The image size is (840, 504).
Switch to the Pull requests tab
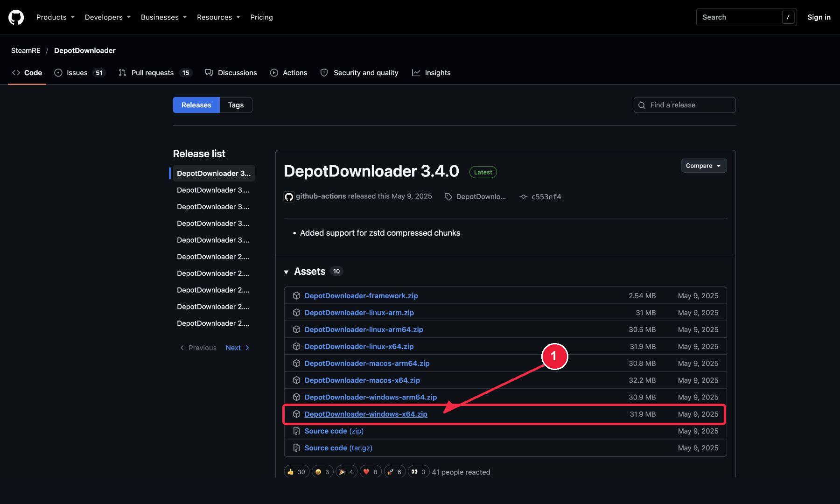coord(155,73)
